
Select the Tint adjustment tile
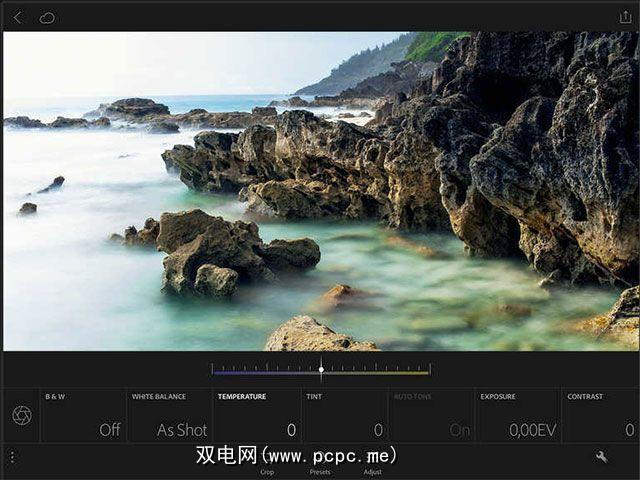click(344, 415)
